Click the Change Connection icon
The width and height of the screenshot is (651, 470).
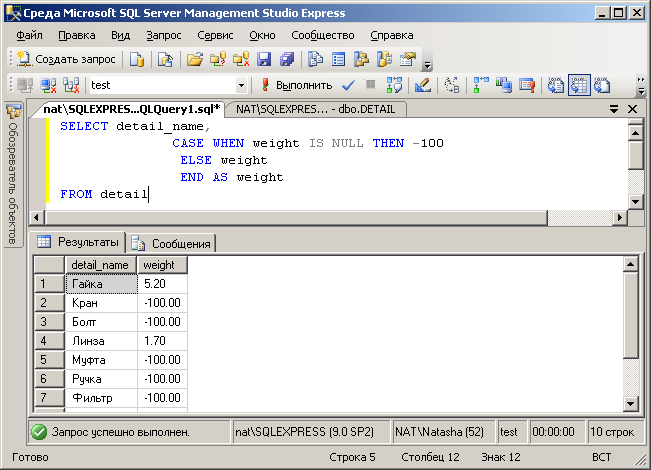tap(71, 85)
